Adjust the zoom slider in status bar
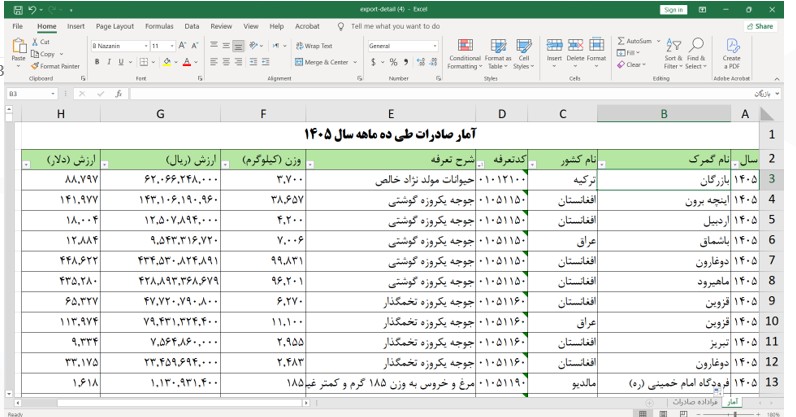Screen dimensions: 796x417 (735, 414)
